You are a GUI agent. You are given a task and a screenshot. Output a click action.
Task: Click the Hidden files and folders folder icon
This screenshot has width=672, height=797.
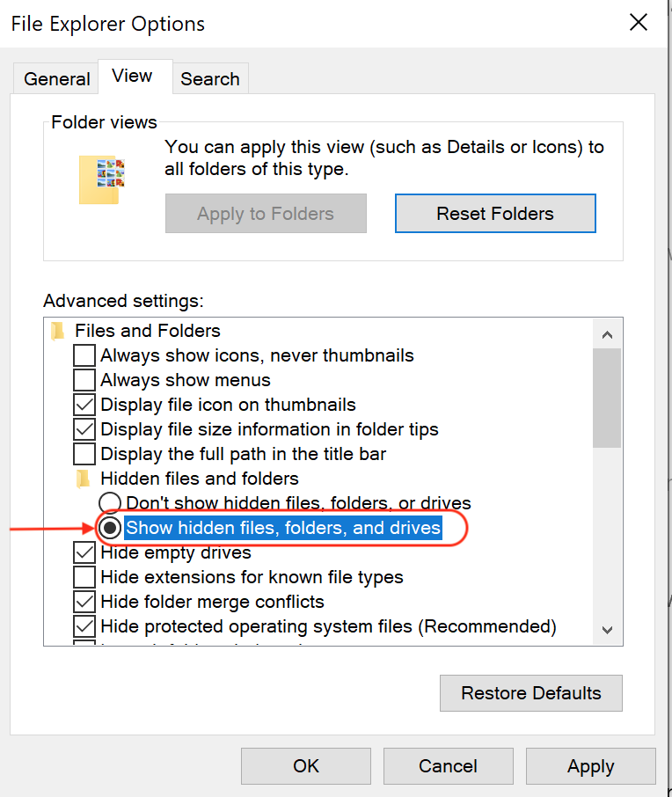tap(84, 479)
